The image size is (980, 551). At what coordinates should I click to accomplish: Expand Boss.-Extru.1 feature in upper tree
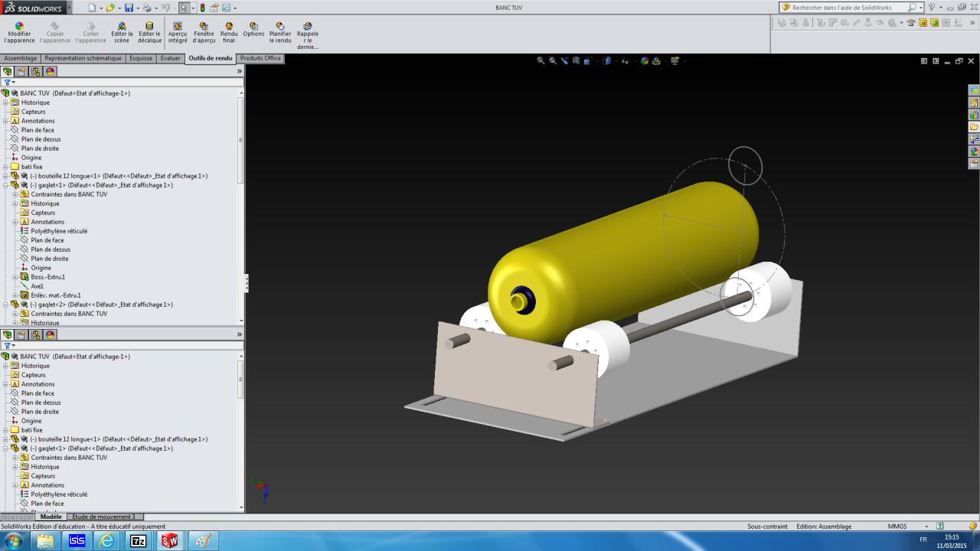pyautogui.click(x=15, y=277)
